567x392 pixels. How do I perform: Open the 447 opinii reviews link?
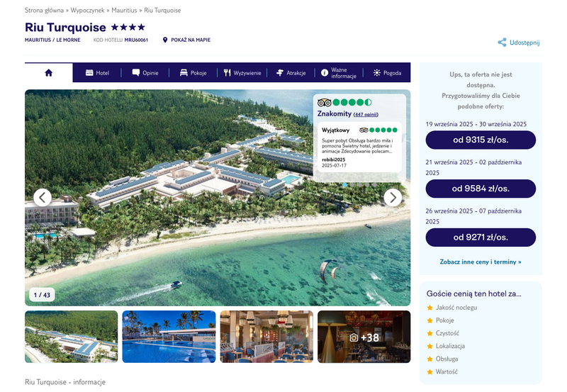[366, 114]
